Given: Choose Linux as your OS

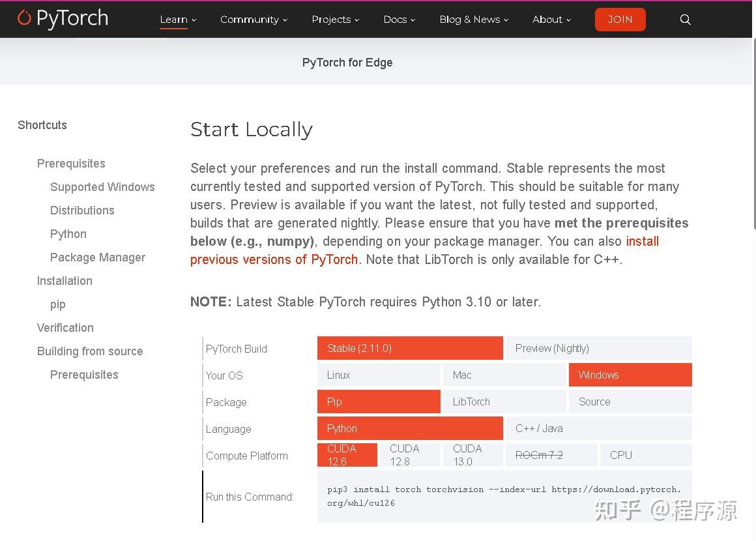Looking at the screenshot, I should 379,375.
